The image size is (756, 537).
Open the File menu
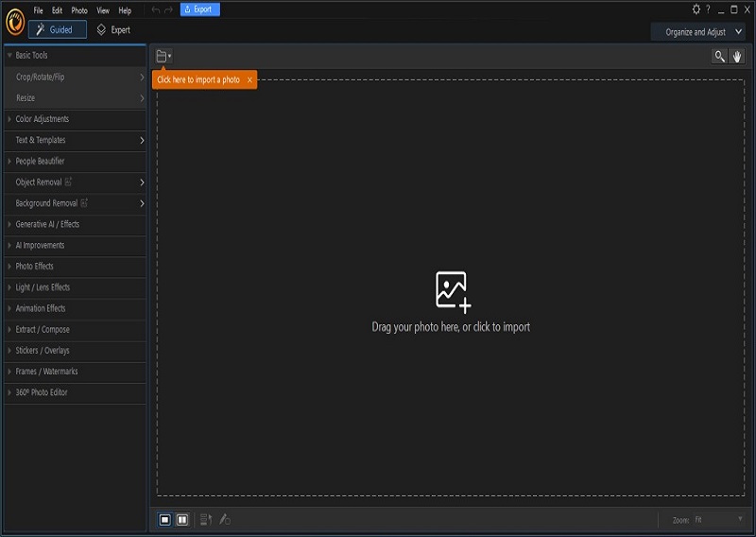tap(38, 10)
